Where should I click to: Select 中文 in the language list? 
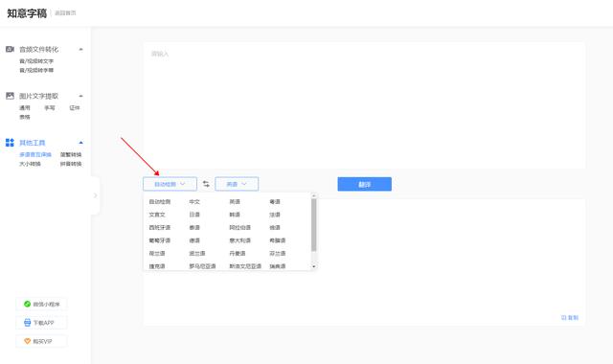tap(194, 202)
